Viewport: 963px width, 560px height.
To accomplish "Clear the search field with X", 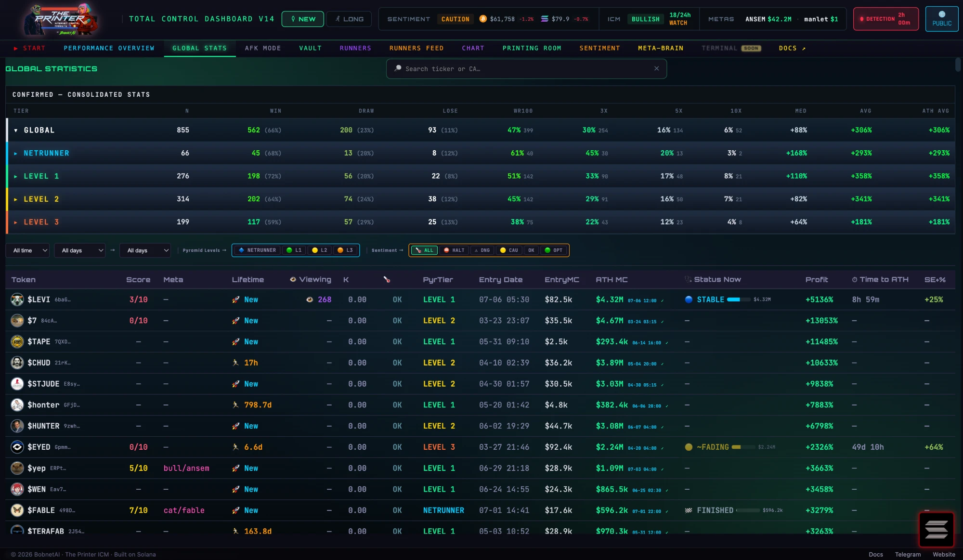I will coord(656,68).
